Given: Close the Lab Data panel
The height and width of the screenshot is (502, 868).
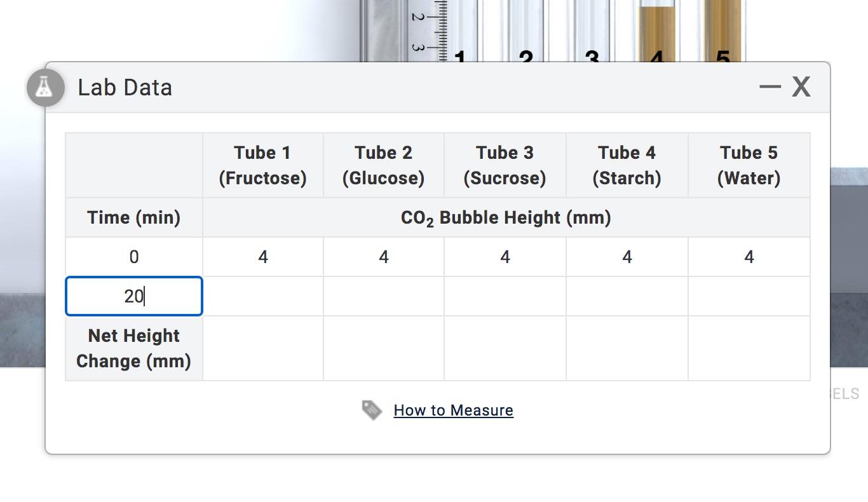Looking at the screenshot, I should pos(801,86).
